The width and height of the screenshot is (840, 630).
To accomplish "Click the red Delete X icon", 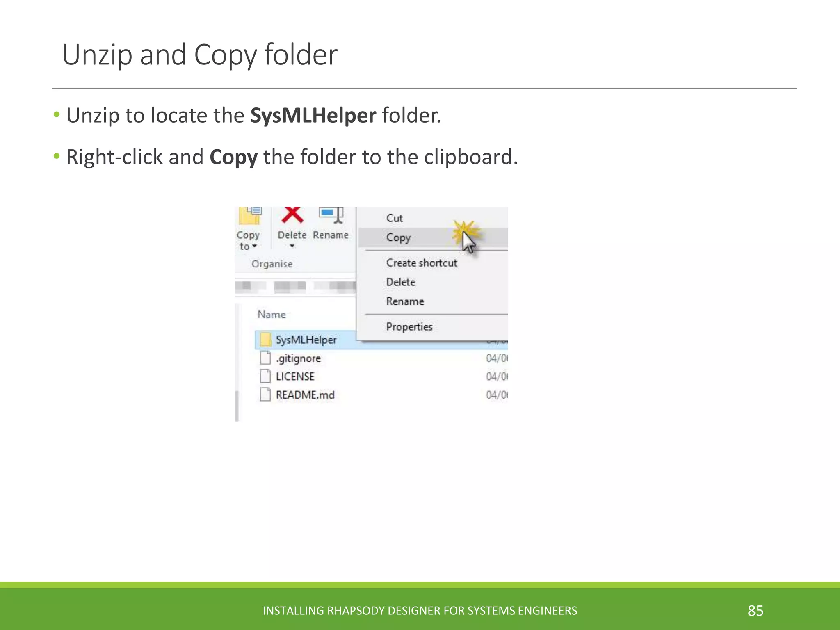I will (292, 215).
